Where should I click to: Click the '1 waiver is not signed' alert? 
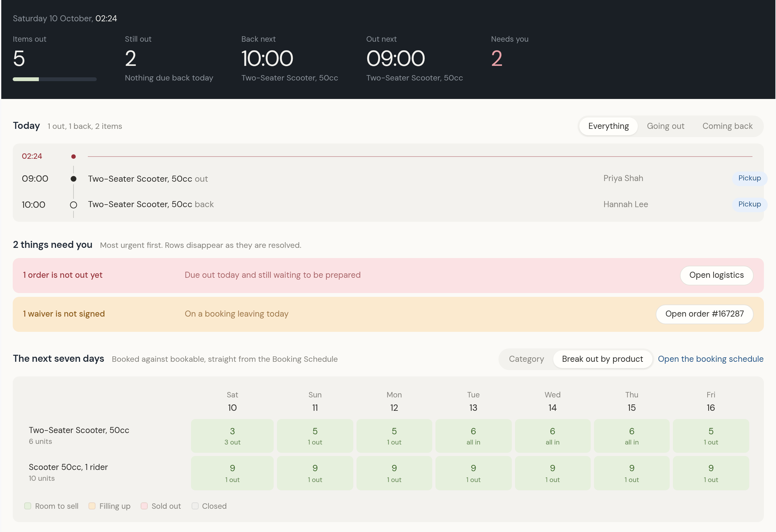pos(388,314)
